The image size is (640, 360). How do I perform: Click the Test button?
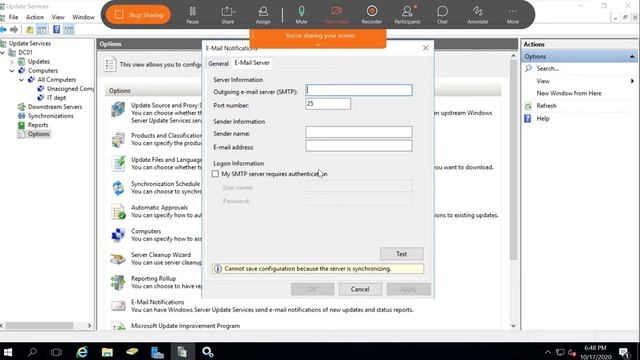click(402, 254)
